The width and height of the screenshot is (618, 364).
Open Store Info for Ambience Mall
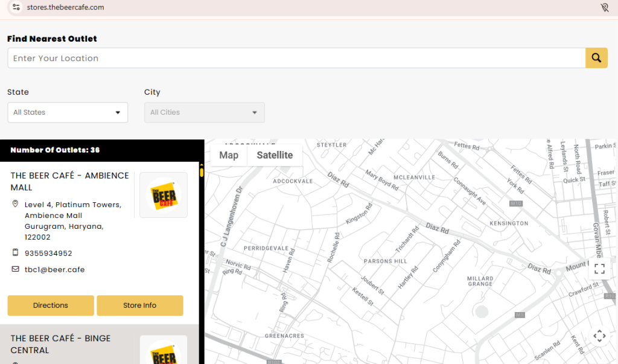coord(140,305)
